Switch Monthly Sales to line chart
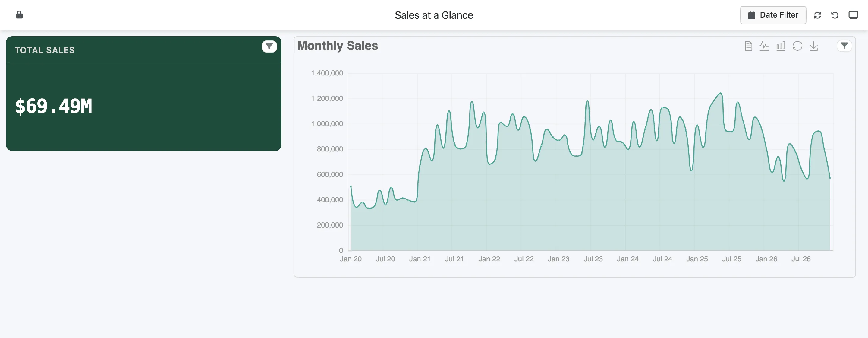This screenshot has height=338, width=868. pos(764,46)
